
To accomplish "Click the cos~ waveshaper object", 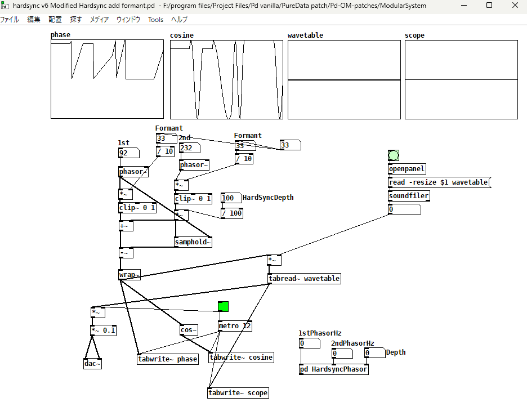I will tap(188, 329).
